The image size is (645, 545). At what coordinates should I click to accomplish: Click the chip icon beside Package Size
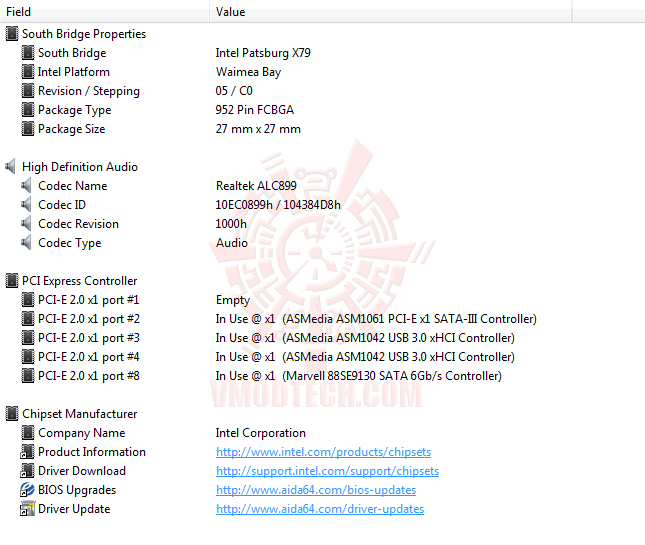point(28,129)
